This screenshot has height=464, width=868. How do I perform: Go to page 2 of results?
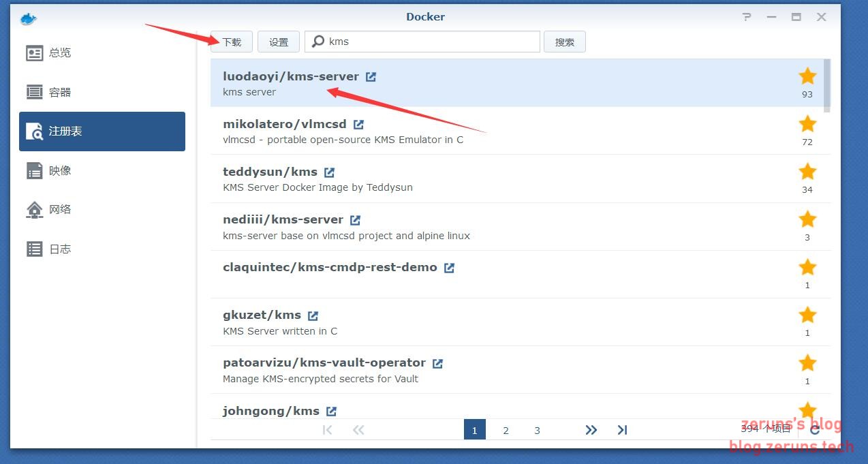506,430
